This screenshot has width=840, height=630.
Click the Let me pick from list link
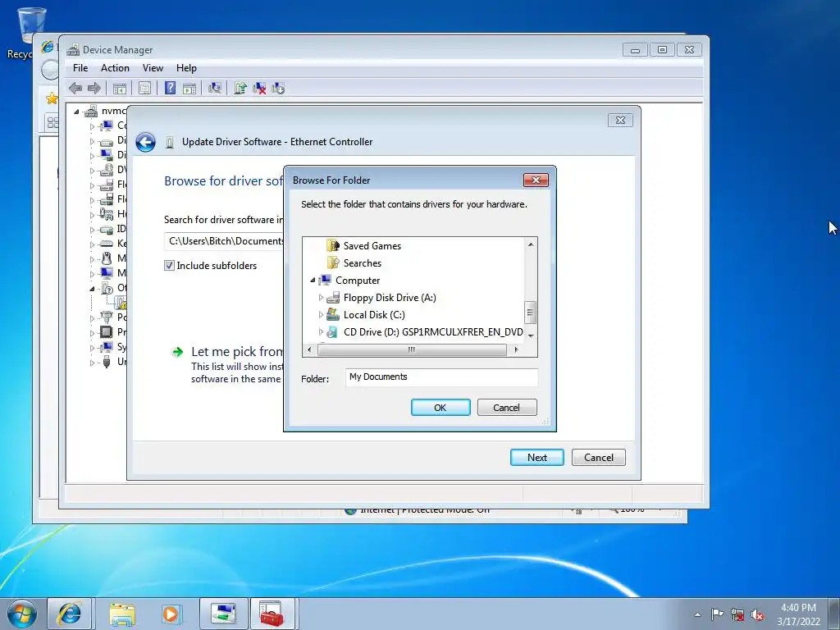pos(237,351)
